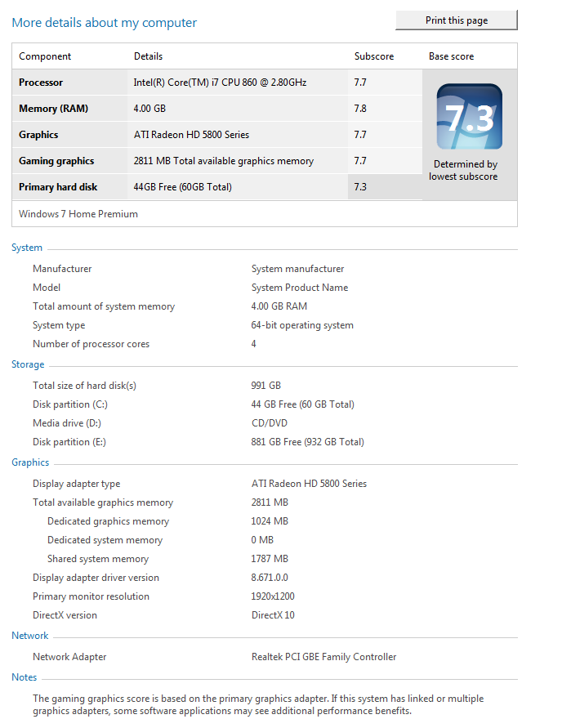Click the Dedicated system memory label
Viewport: 562px width, 728px height.
(x=105, y=540)
